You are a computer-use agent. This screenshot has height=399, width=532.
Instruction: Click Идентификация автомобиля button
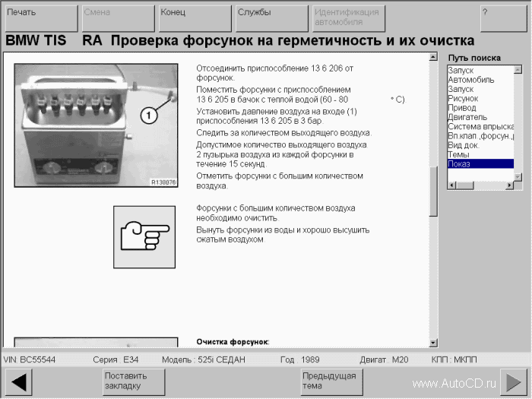[349, 18]
